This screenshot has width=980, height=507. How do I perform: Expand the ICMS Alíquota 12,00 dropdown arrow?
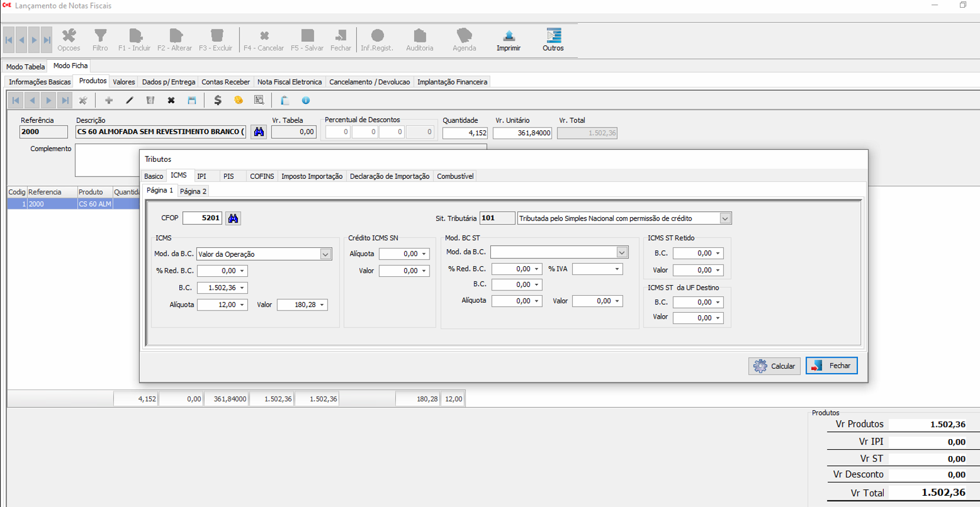tap(242, 305)
